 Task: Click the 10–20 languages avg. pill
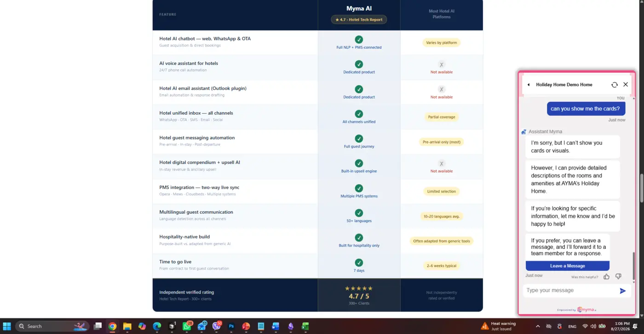pyautogui.click(x=442, y=216)
